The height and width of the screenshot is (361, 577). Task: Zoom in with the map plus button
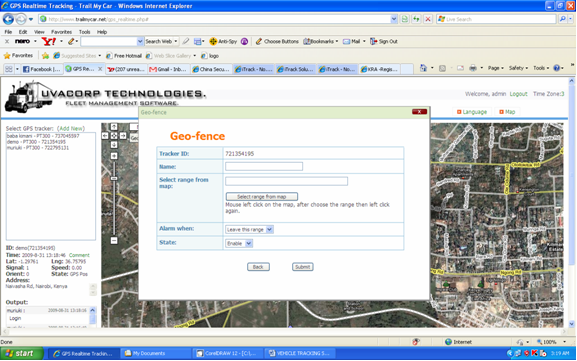[114, 156]
